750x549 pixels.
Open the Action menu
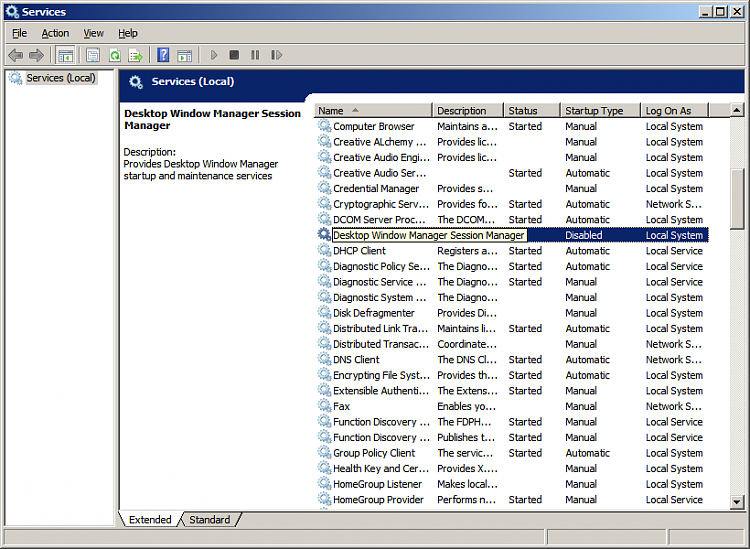coord(55,33)
